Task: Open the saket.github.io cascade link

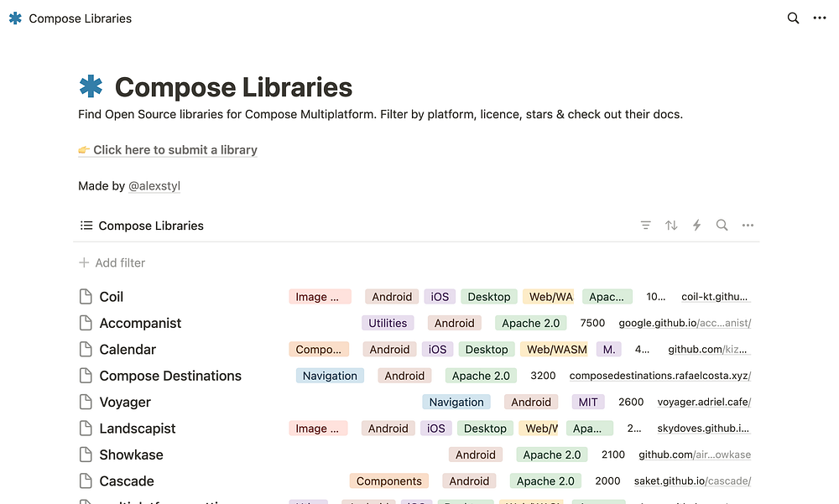Action: 692,481
